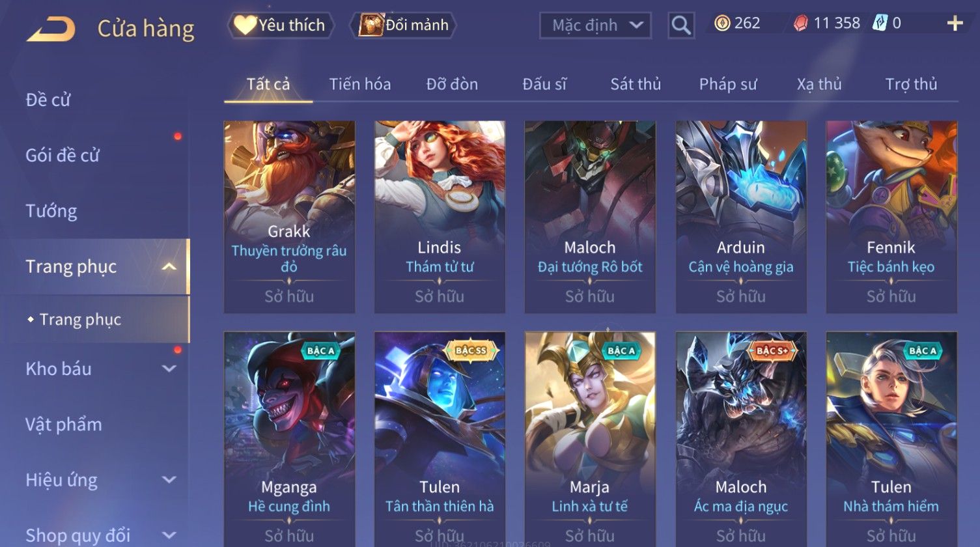The image size is (980, 547).
Task: Expand the Hiệu ứng sidebar section
Action: point(169,480)
